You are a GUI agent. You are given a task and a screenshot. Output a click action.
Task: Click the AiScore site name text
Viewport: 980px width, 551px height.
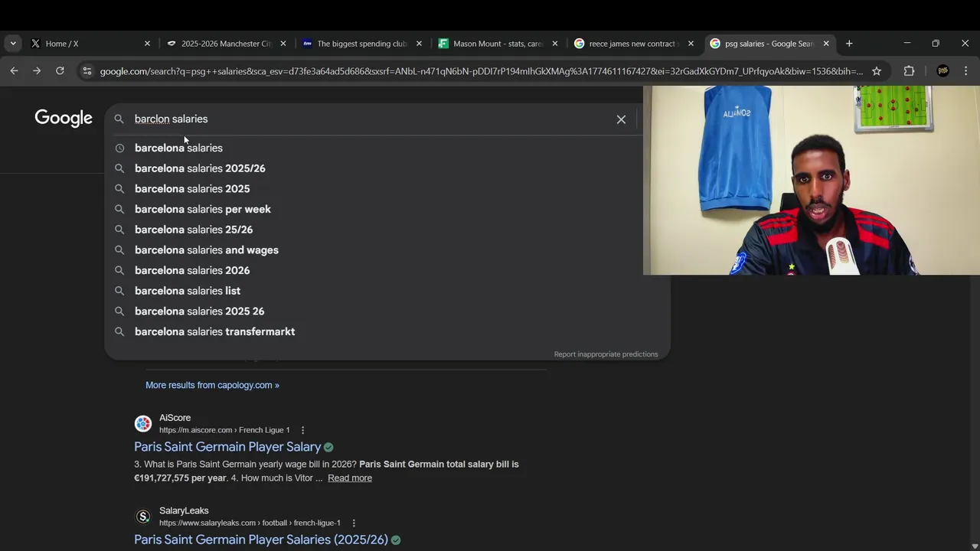(175, 418)
